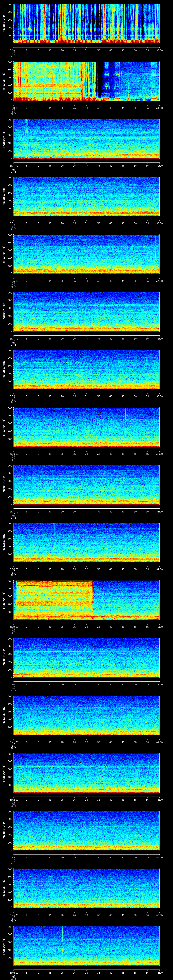Open the spectrogram panel starting at 5:30:00
The width and height of the screenshot is (173, 980).
coord(87,81)
